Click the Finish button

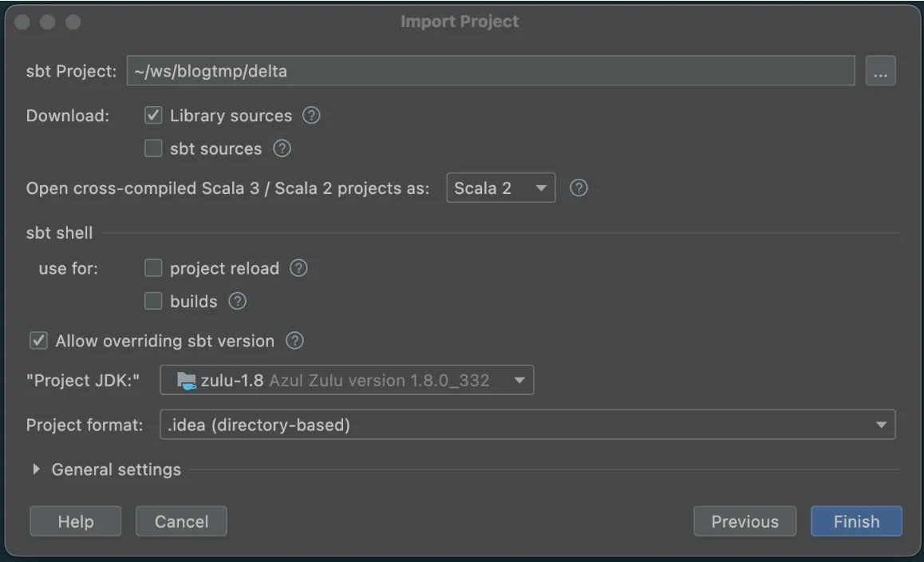(x=856, y=521)
